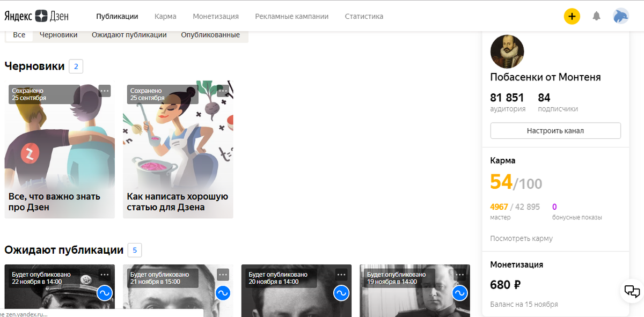Open the chat support icon
Image resolution: width=644 pixels, height=317 pixels.
(x=632, y=291)
